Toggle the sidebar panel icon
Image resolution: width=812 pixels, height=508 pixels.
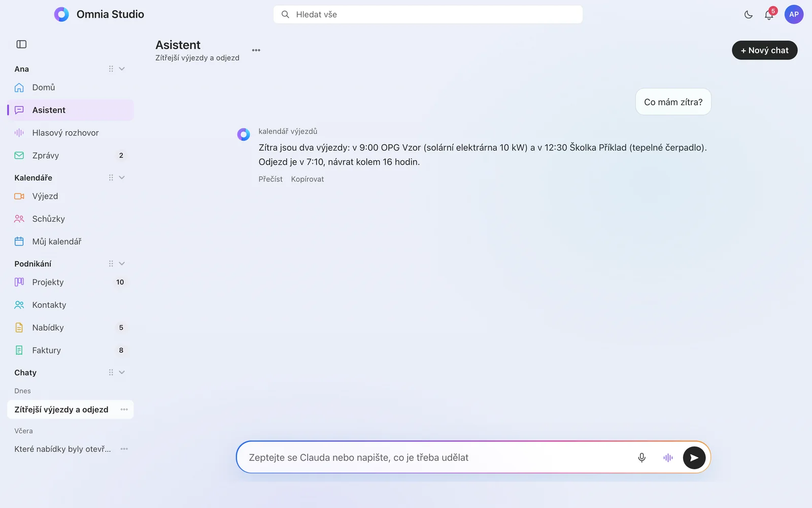(x=21, y=44)
